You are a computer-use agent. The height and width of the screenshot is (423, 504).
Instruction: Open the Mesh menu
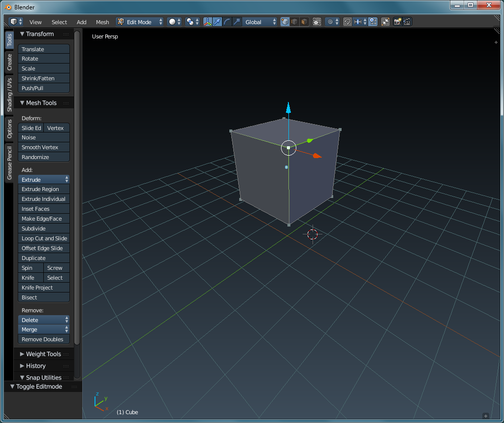pyautogui.click(x=102, y=22)
